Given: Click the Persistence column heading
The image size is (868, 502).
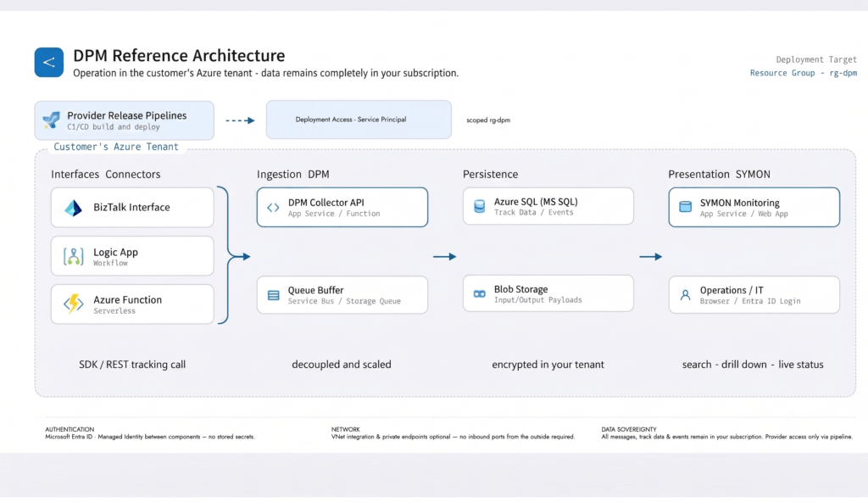Looking at the screenshot, I should [x=491, y=174].
